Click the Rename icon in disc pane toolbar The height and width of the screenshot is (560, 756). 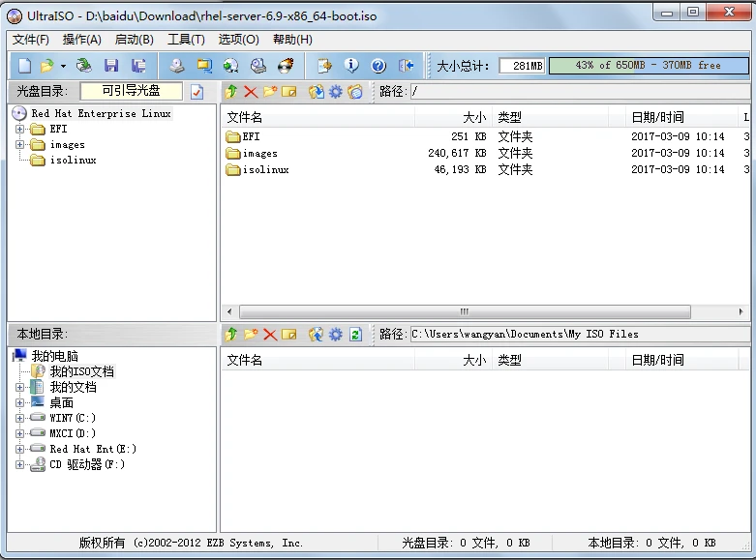288,92
